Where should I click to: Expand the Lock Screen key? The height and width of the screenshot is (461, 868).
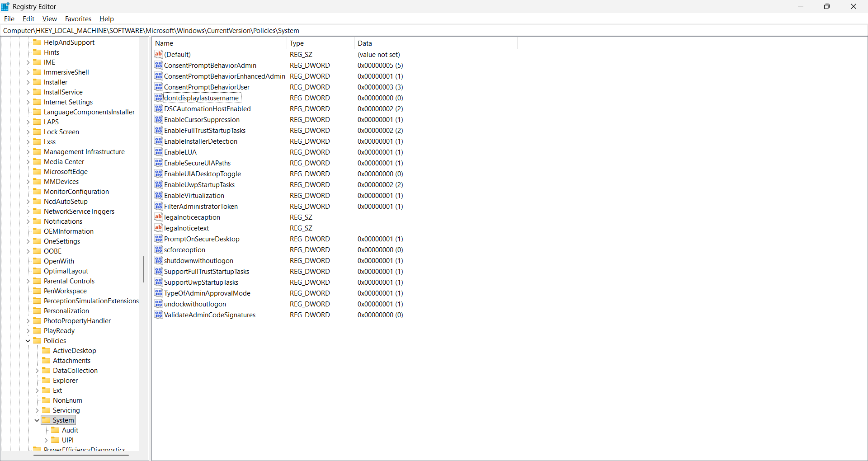click(x=28, y=132)
